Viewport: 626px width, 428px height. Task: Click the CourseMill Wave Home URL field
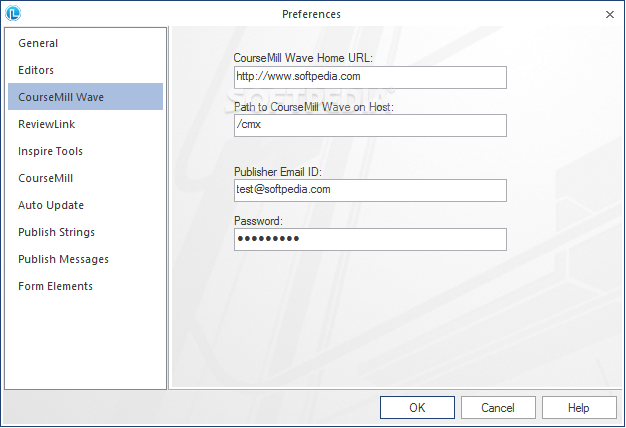pyautogui.click(x=370, y=77)
